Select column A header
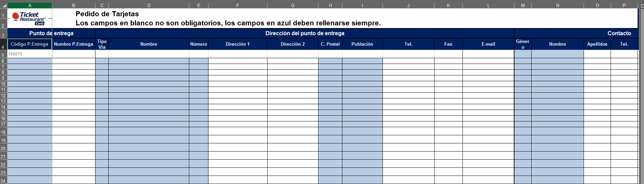Screen dimensions: 644x184 coord(30,5)
